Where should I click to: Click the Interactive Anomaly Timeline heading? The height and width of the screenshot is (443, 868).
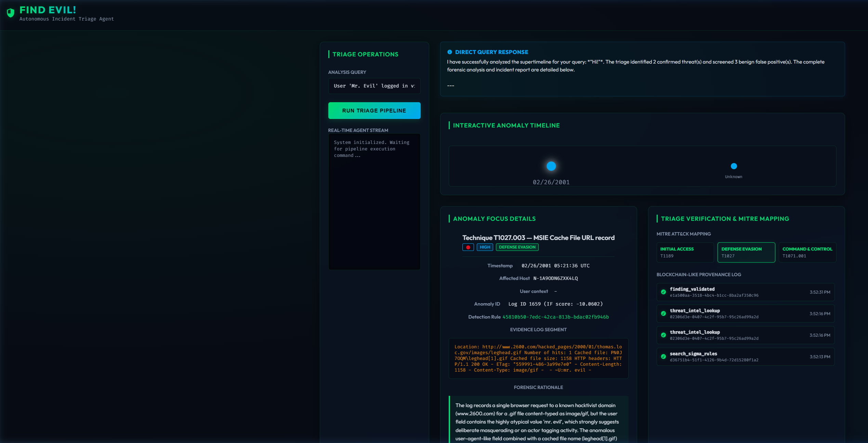click(x=506, y=125)
